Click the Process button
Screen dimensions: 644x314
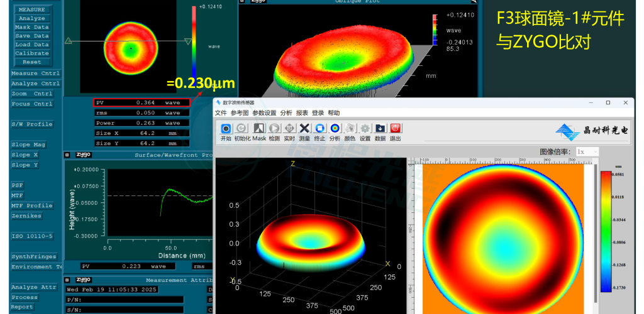pyautogui.click(x=25, y=298)
